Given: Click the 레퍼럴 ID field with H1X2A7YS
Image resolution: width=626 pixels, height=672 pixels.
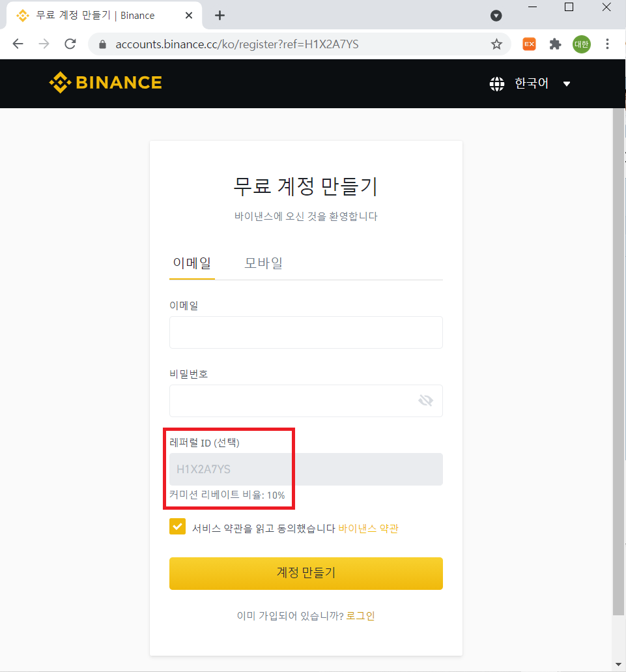Looking at the screenshot, I should pos(306,469).
